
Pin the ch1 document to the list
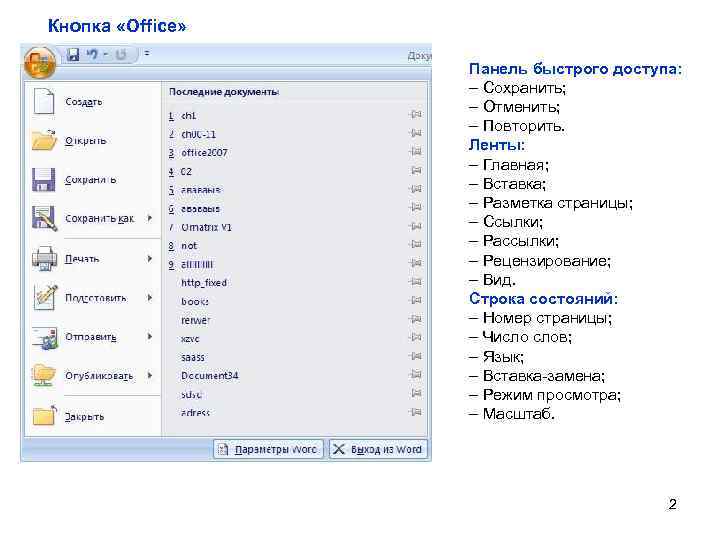click(416, 114)
